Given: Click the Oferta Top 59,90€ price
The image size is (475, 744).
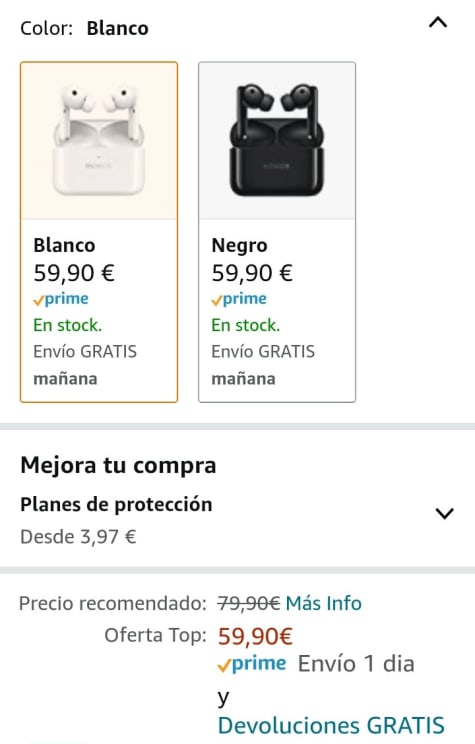Looking at the screenshot, I should [255, 636].
